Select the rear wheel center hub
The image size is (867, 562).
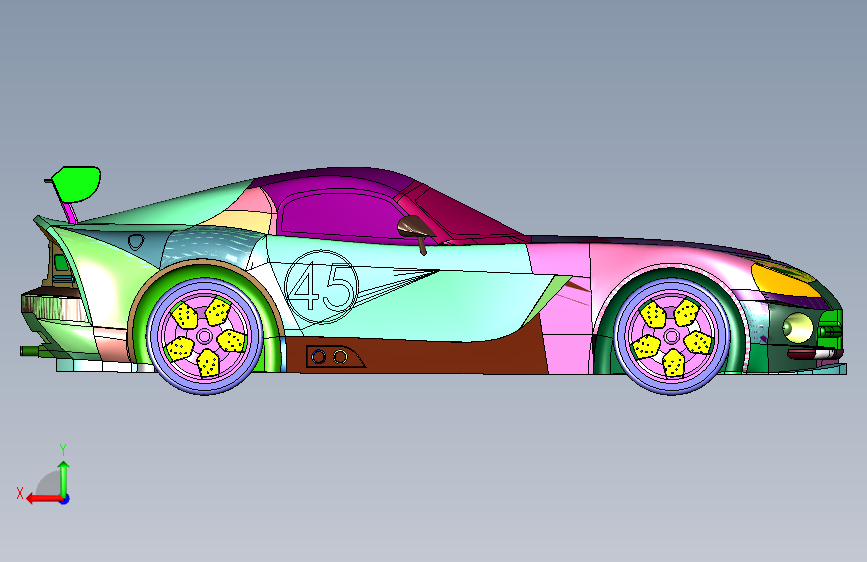[x=204, y=336]
